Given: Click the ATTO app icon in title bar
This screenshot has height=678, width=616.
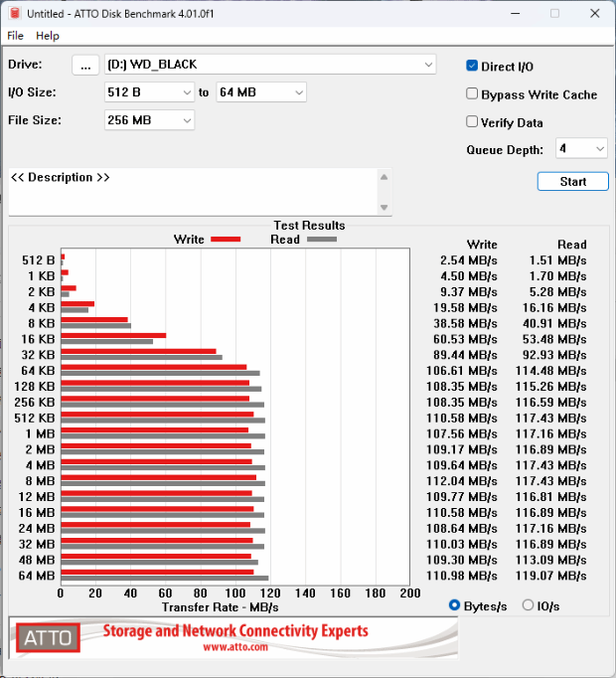Looking at the screenshot, I should 15,13.
